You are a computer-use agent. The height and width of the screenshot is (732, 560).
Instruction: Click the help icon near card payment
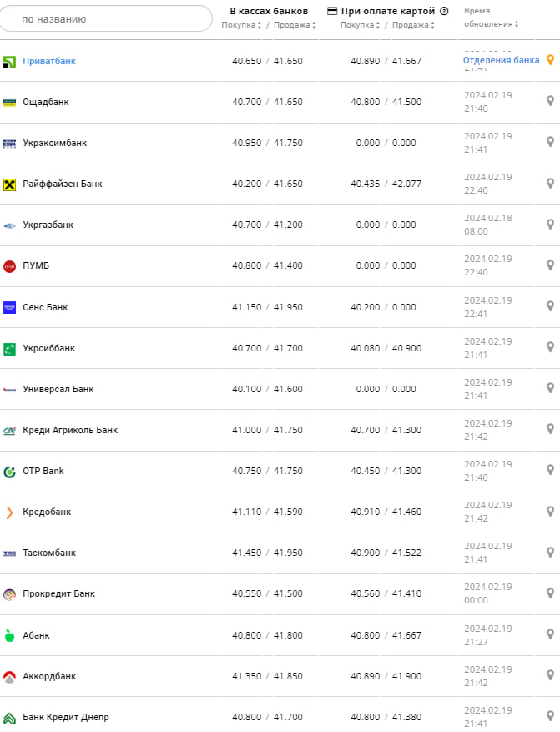[444, 12]
